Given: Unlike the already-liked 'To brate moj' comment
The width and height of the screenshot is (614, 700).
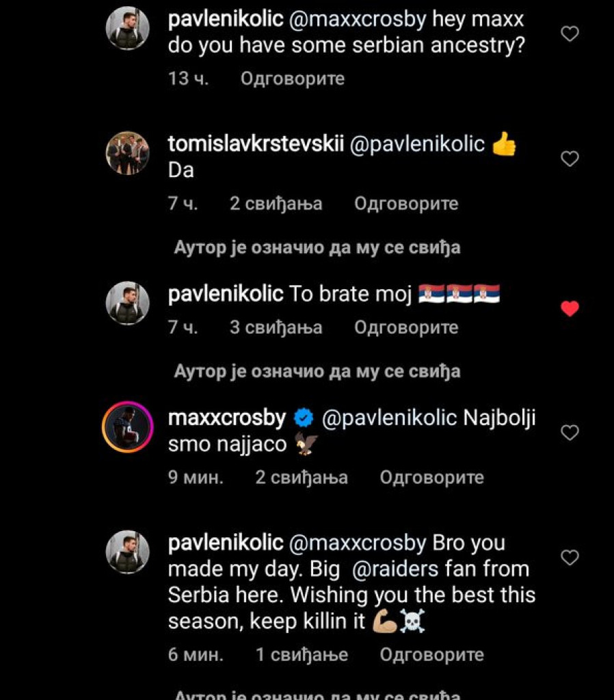Looking at the screenshot, I should (569, 308).
